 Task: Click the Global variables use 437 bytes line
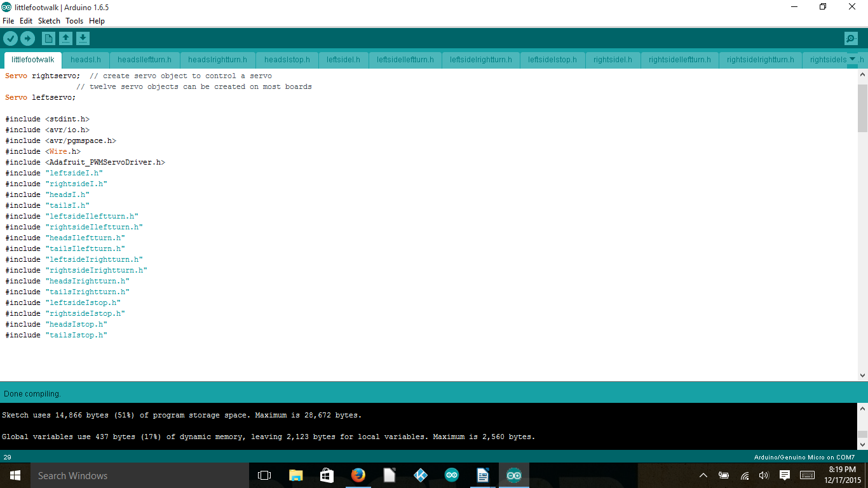(269, 437)
